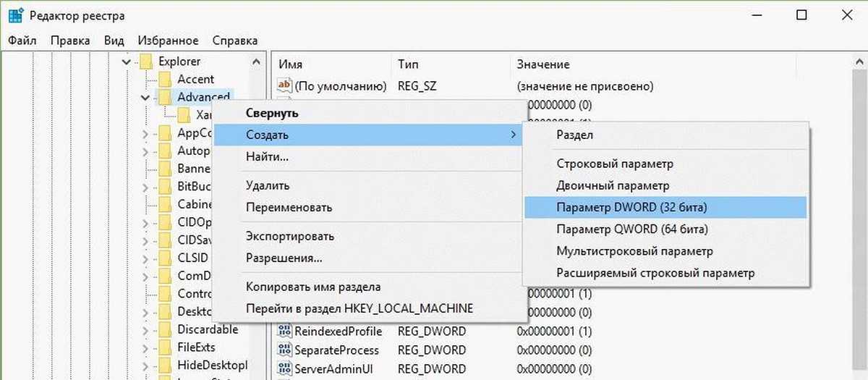
Task: Select Раздел in the Создать submenu
Action: (574, 135)
